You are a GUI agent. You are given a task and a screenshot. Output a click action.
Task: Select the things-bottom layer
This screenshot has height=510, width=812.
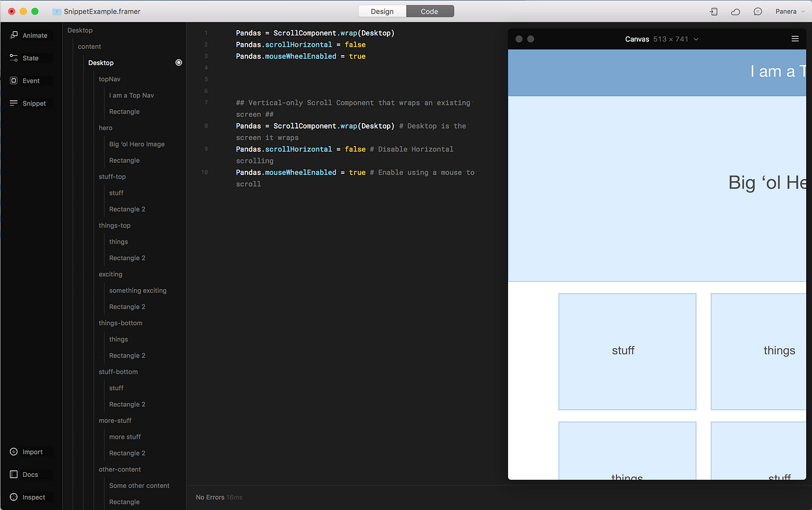point(120,323)
